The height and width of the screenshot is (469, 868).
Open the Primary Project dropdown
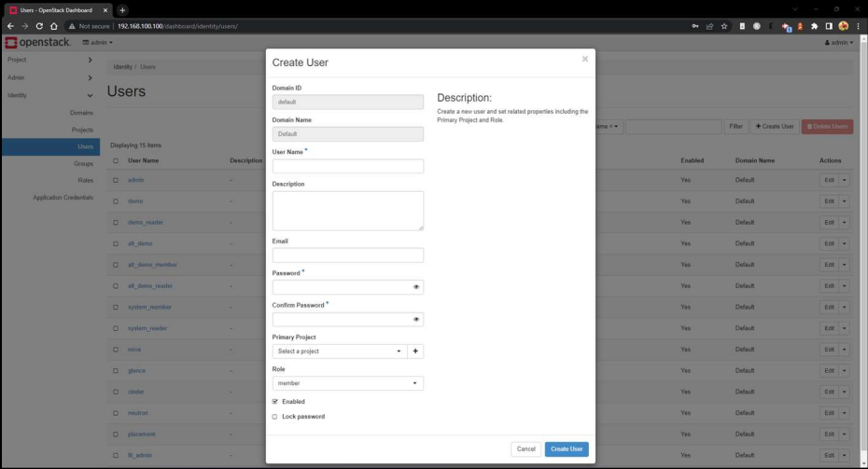click(x=339, y=352)
